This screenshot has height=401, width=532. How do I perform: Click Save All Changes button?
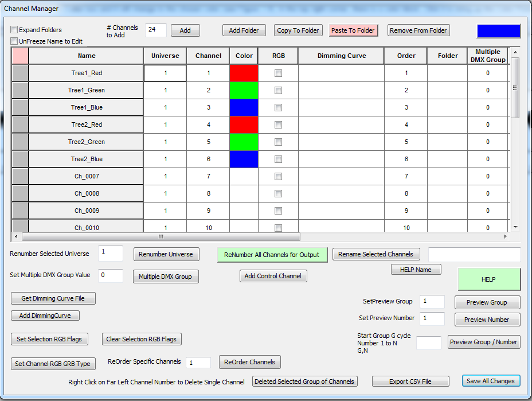pyautogui.click(x=491, y=381)
